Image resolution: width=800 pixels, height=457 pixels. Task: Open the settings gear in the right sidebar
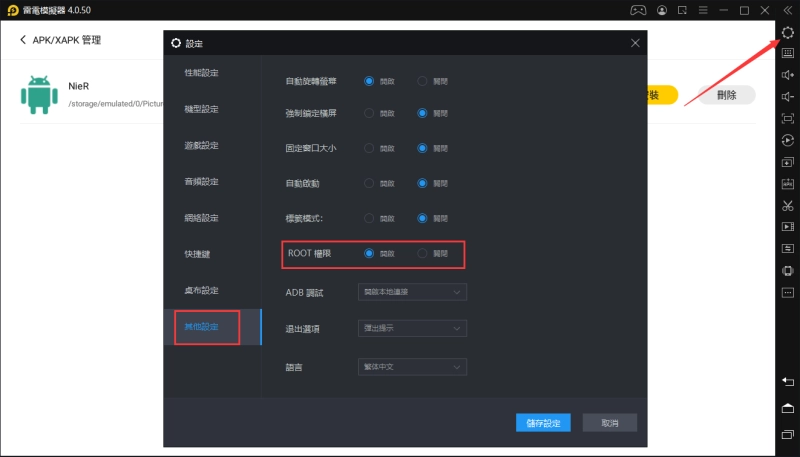tap(788, 33)
